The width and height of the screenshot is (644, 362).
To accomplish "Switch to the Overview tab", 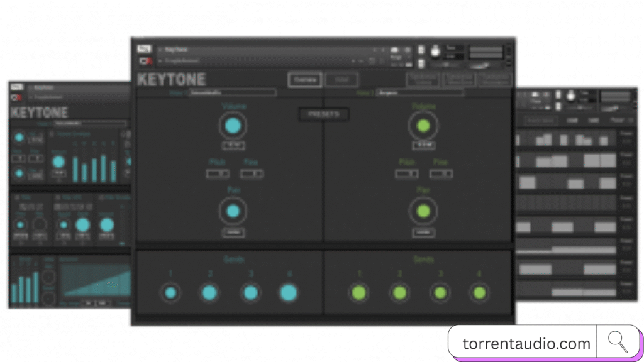I will (x=305, y=79).
